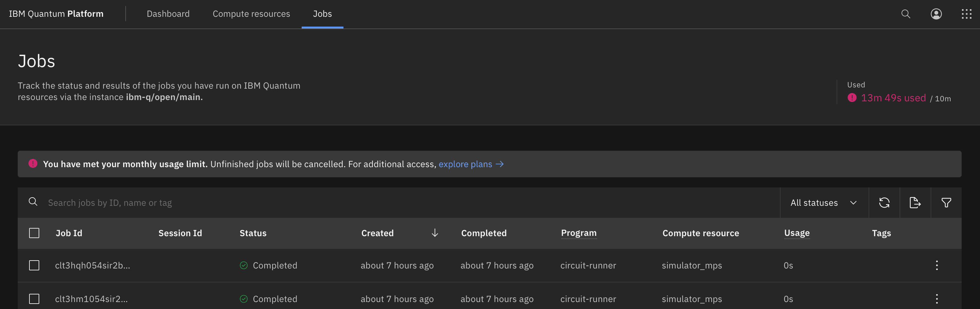Select the Jobs tab
Viewport: 980px width, 309px height.
point(322,14)
